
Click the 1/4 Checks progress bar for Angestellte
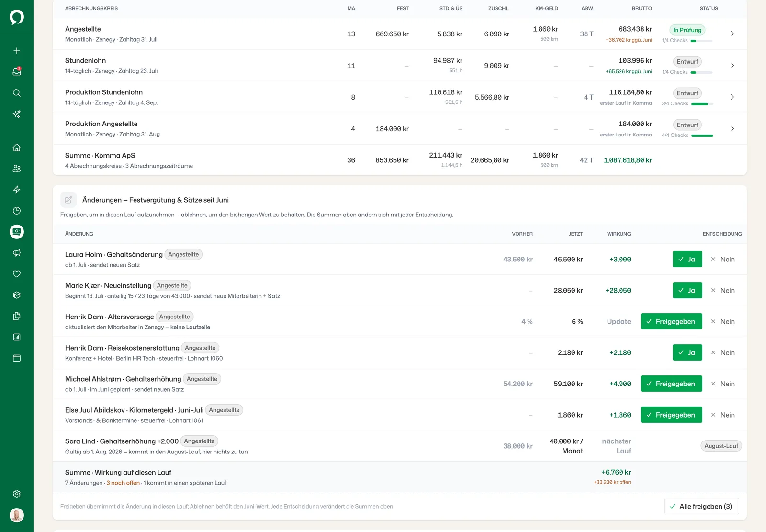point(701,41)
